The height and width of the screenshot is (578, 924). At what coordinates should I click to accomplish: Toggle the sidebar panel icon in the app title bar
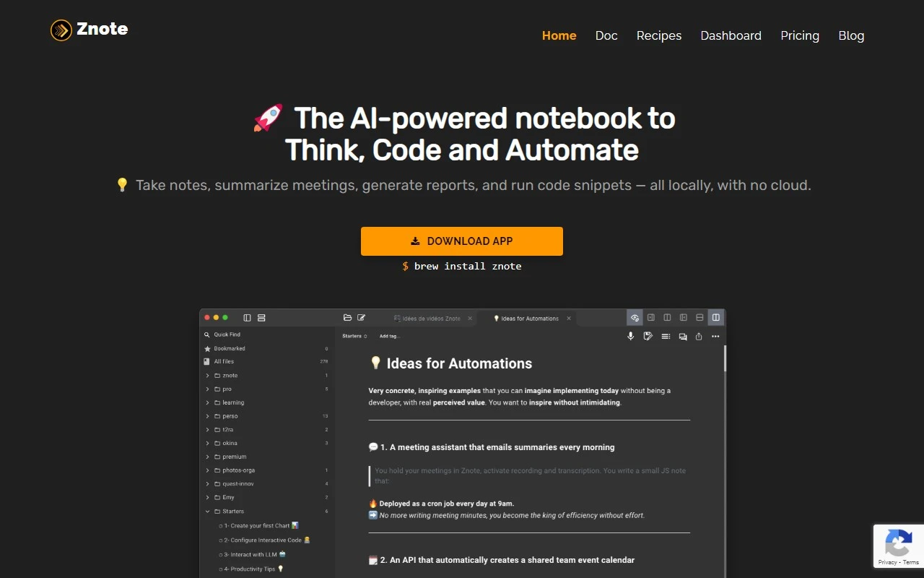pyautogui.click(x=247, y=318)
